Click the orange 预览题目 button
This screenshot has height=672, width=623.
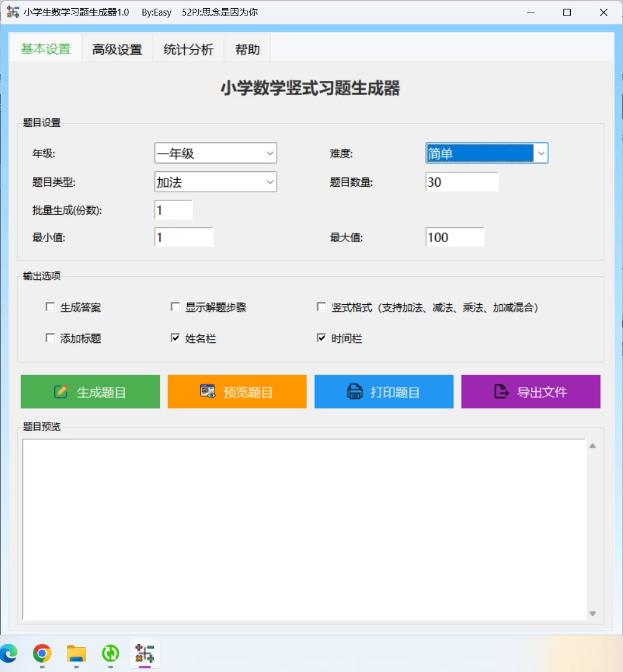pyautogui.click(x=238, y=392)
